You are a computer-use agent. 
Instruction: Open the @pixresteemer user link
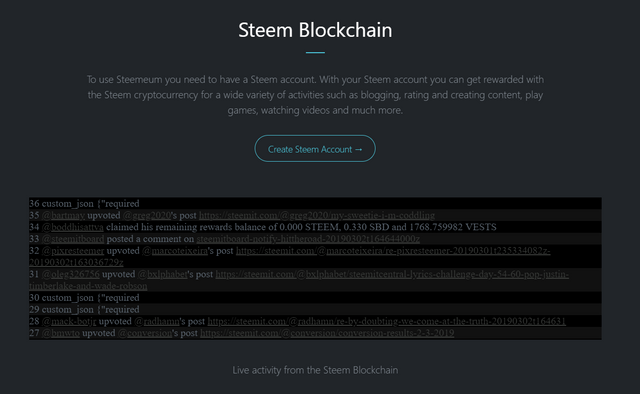pyautogui.click(x=73, y=251)
